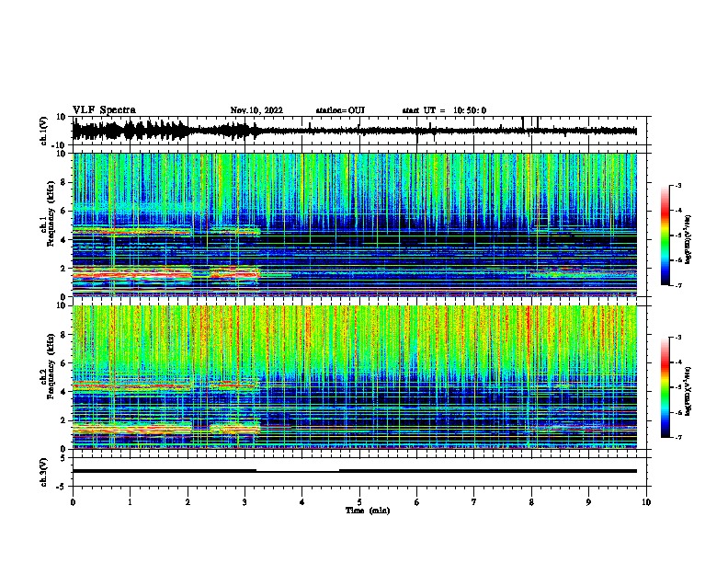Click the date text "Nov.10, 2022"
Viewport: 728px width, 563px height.
tap(256, 110)
